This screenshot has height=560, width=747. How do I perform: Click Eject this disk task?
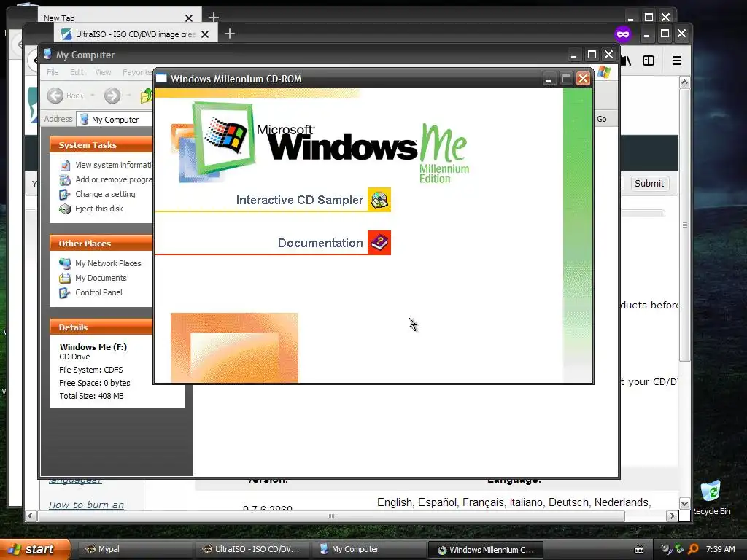[99, 209]
